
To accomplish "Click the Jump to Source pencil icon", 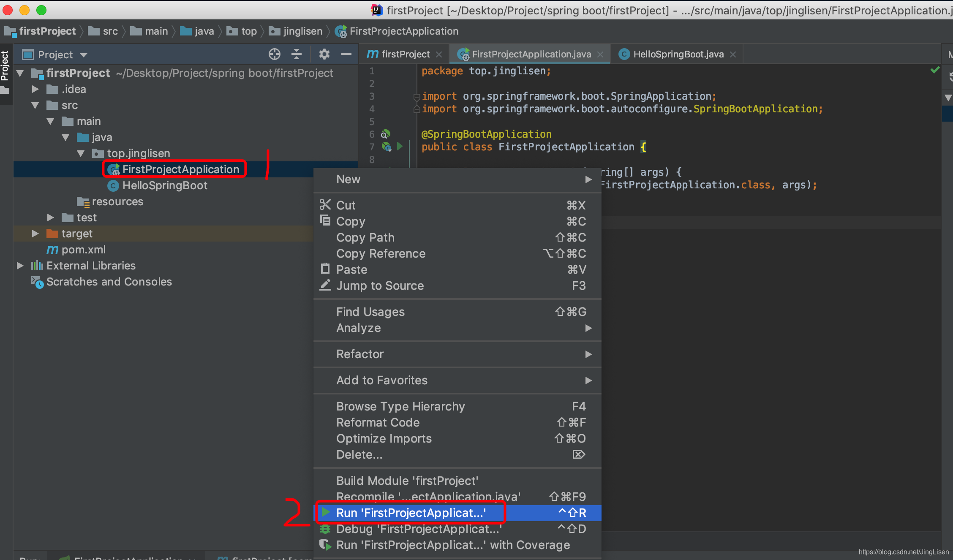I will tap(325, 285).
